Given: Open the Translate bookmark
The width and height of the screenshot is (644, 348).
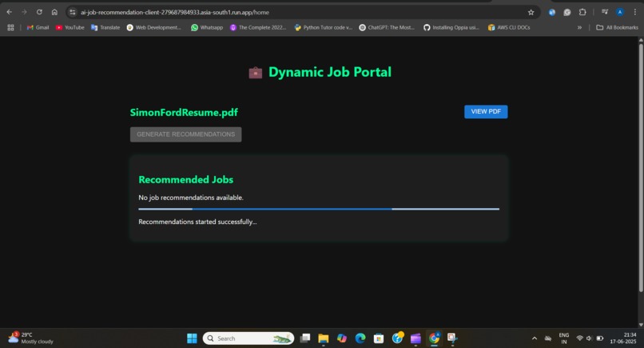Looking at the screenshot, I should point(105,27).
